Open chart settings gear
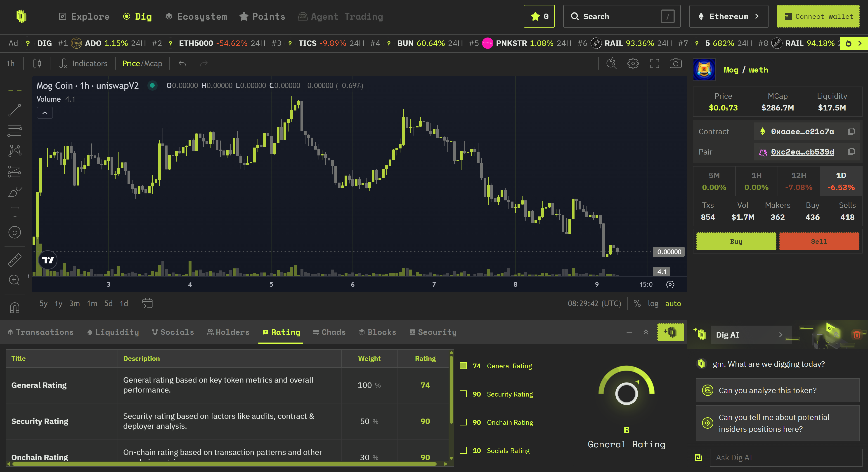The height and width of the screenshot is (472, 868). (633, 63)
